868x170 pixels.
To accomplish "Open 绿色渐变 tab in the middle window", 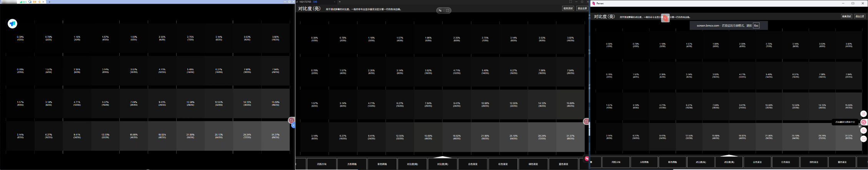I will (533, 164).
